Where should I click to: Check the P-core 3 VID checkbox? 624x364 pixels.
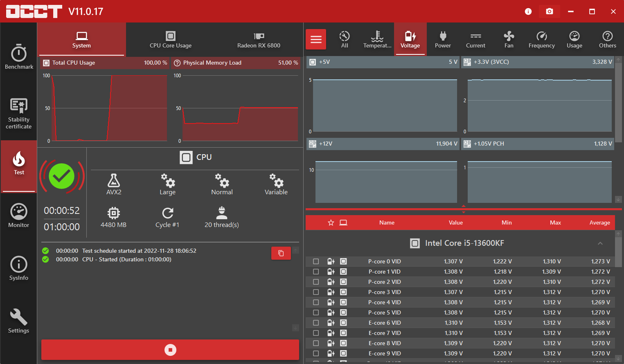tap(316, 292)
